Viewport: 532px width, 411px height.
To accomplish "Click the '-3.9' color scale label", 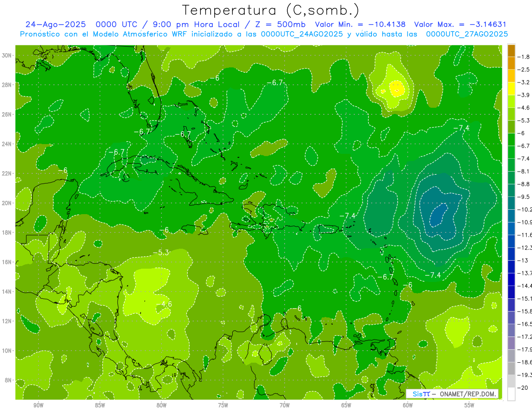I will [x=524, y=95].
